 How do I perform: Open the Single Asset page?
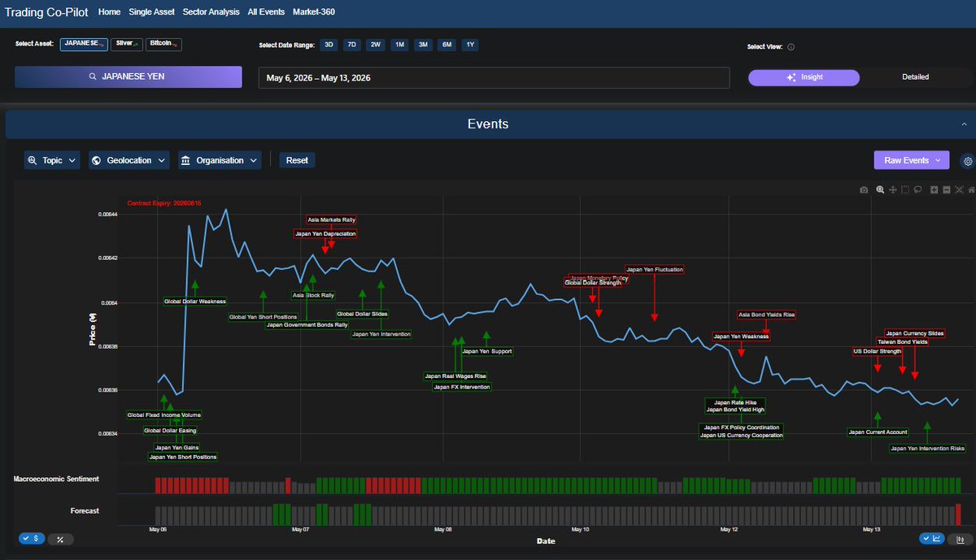tap(152, 12)
